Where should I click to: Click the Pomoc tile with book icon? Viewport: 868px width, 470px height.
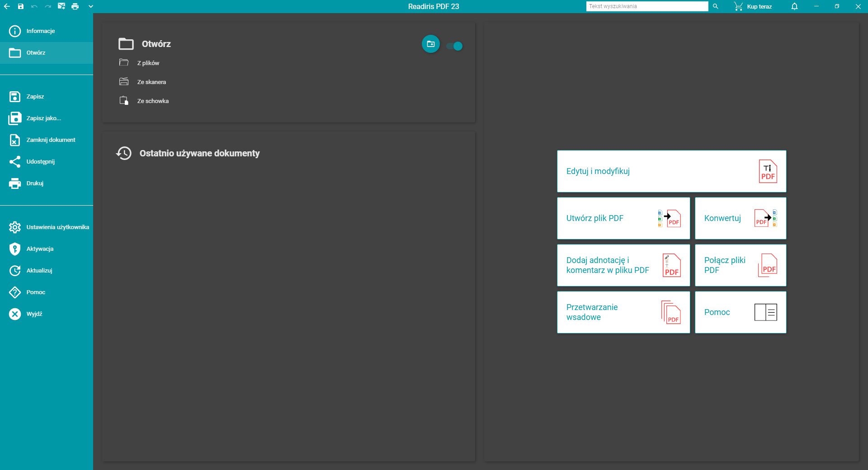(x=741, y=312)
